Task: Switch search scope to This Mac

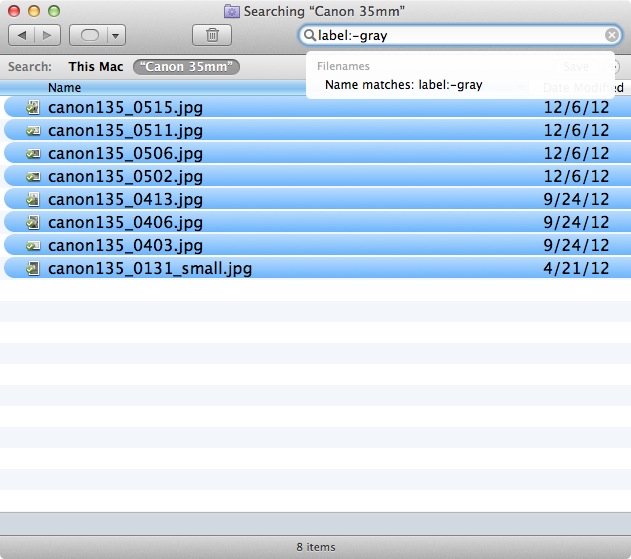Action: (x=96, y=67)
